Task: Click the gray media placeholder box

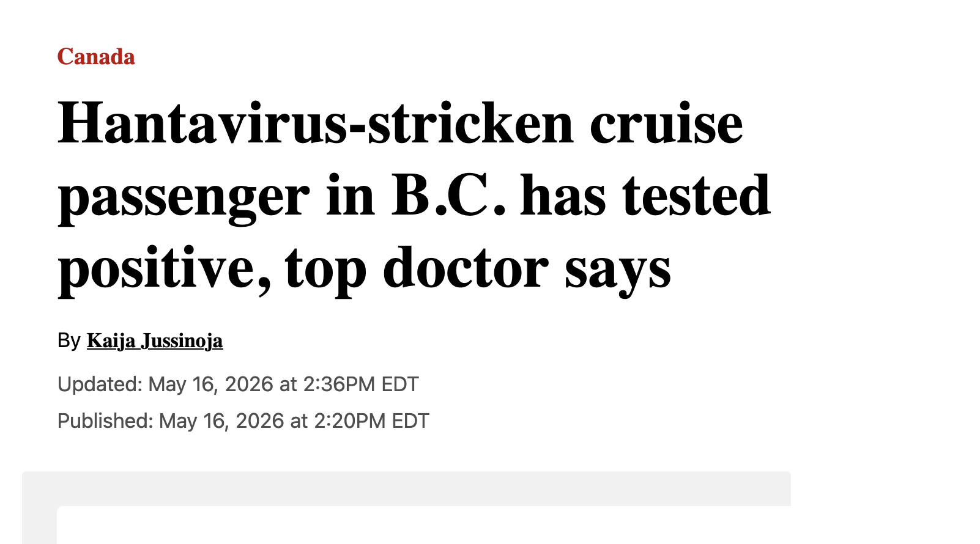Action: (x=406, y=488)
